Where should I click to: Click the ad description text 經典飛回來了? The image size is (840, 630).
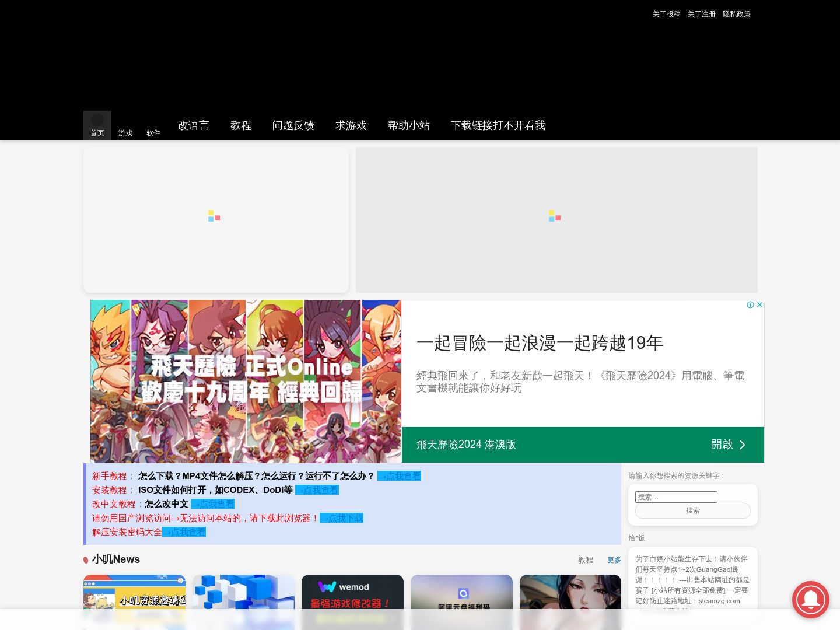coord(580,381)
